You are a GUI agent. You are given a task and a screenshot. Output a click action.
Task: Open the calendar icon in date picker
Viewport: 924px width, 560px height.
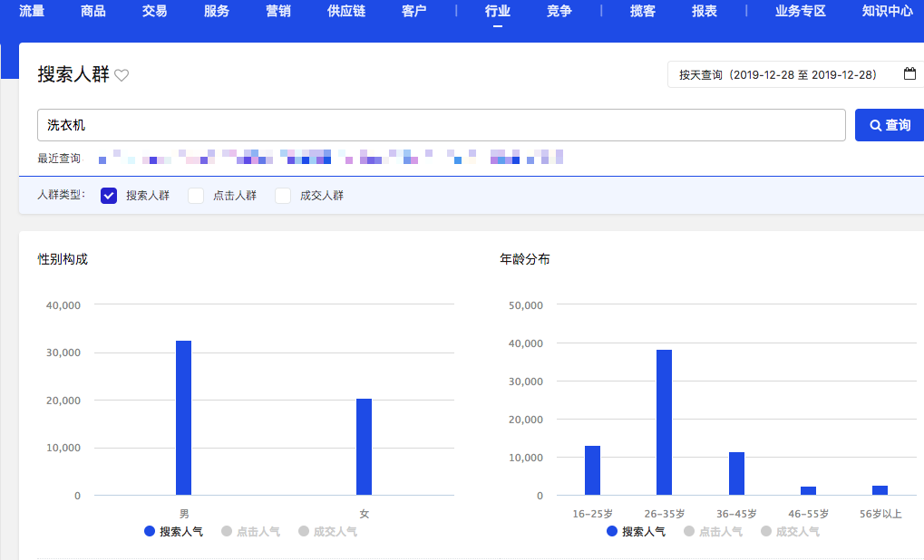tap(909, 74)
